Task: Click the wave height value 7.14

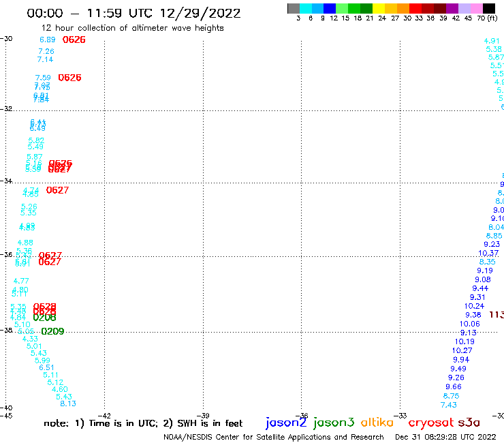Action: (x=46, y=59)
